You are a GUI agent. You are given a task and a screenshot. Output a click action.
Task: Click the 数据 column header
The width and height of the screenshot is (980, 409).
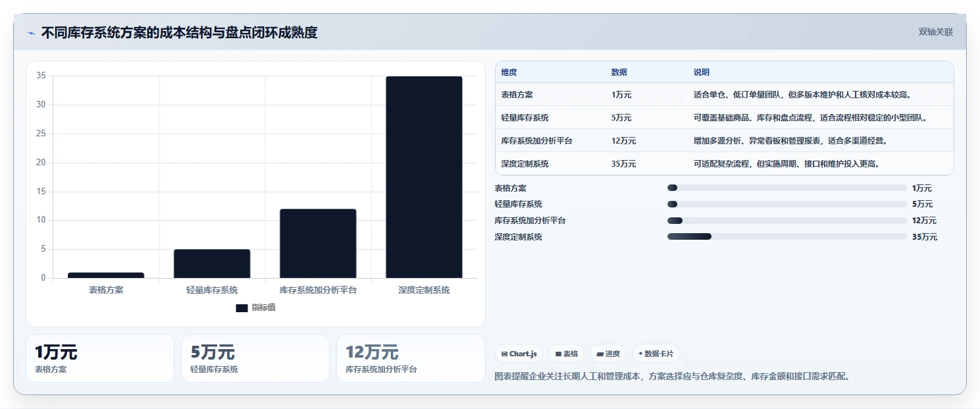(619, 72)
